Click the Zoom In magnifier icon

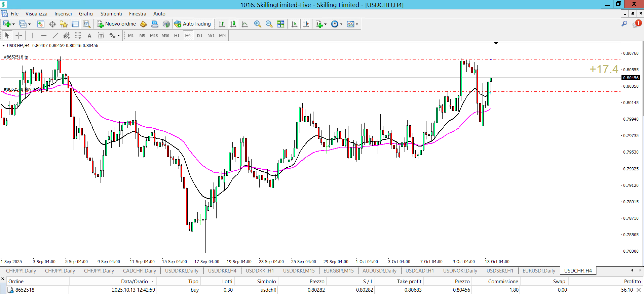point(258,24)
